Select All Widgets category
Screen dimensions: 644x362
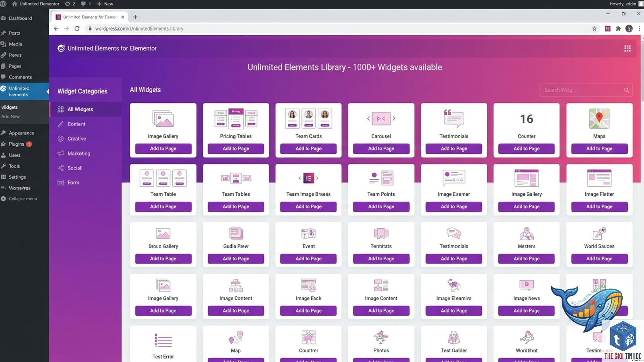[x=86, y=109]
